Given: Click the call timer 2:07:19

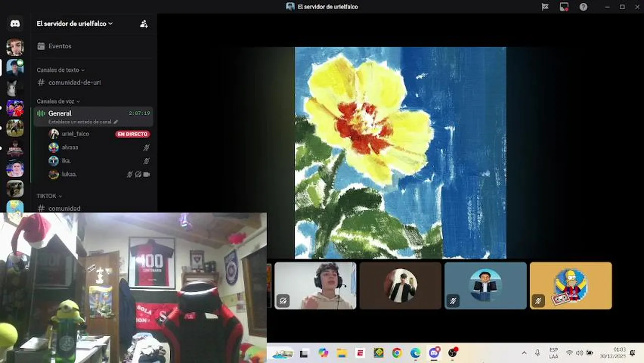Looking at the screenshot, I should tap(139, 113).
